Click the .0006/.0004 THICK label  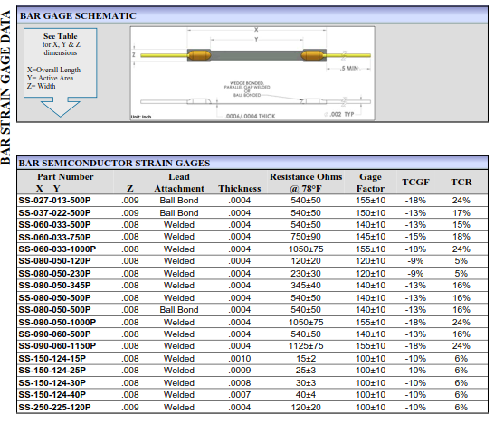click(x=250, y=116)
